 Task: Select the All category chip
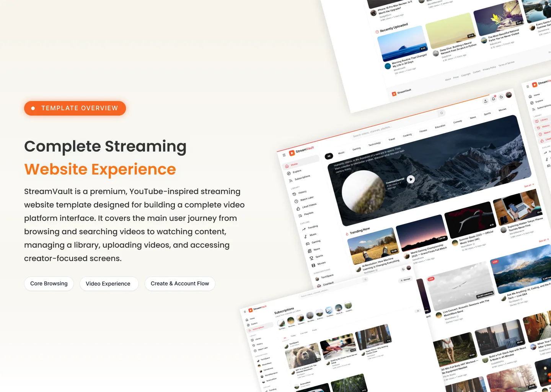coord(329,156)
